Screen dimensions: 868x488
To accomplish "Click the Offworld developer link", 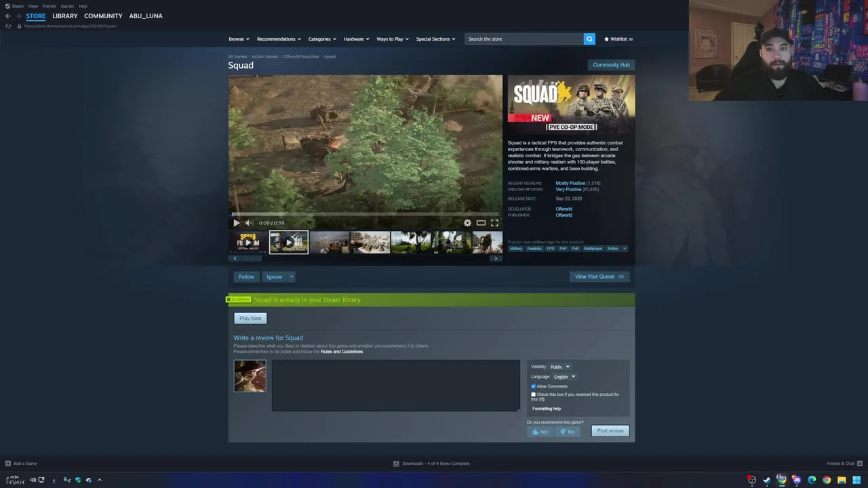I will click(564, 209).
